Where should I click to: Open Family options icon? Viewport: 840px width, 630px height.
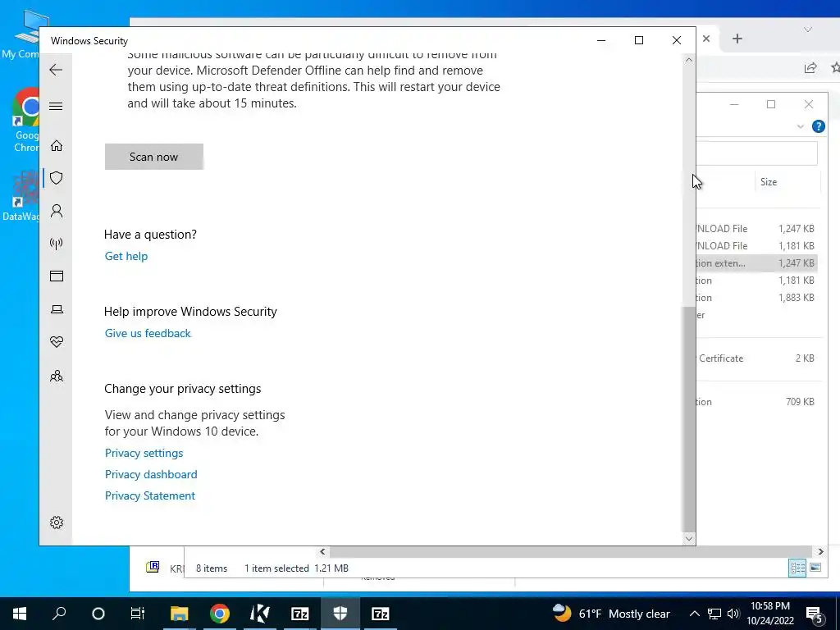[57, 376]
